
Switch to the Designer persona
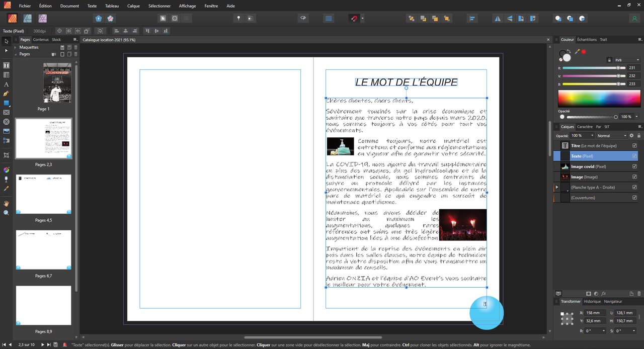point(28,18)
